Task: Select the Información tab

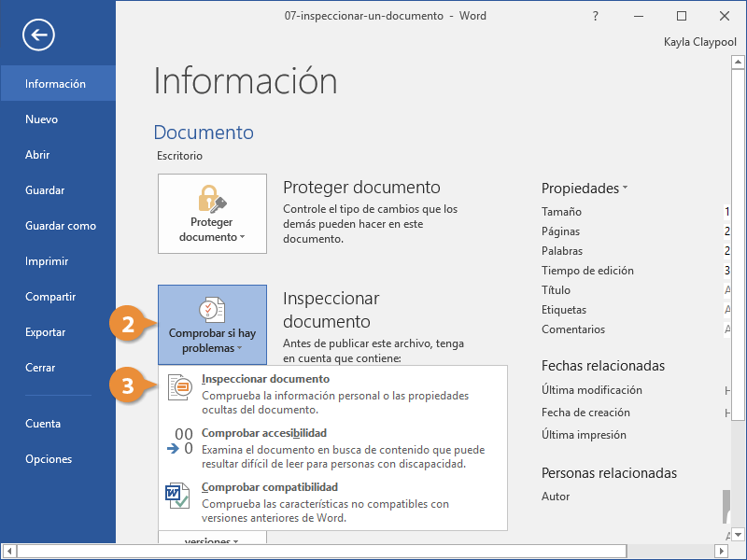Action: pos(58,84)
